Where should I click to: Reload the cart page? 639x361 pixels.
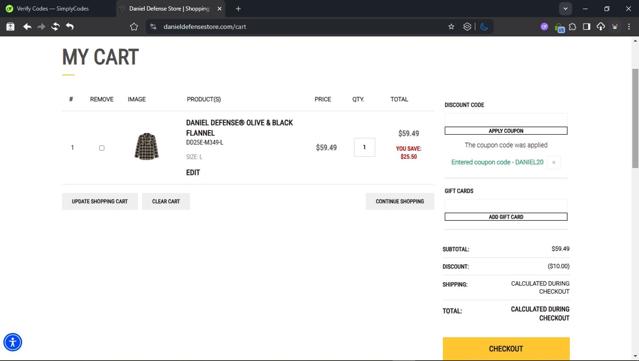(55, 27)
